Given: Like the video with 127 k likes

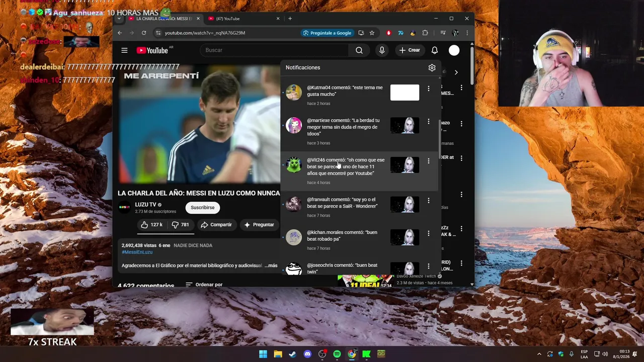Looking at the screenshot, I should [x=151, y=225].
